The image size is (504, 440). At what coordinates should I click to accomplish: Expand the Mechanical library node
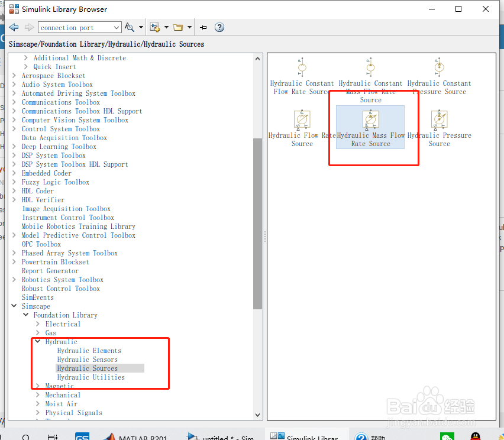[38, 394]
